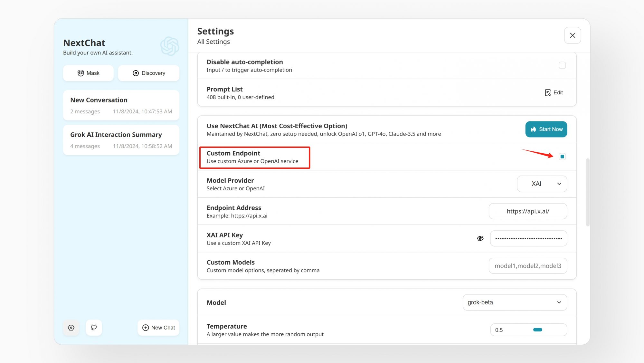This screenshot has height=363, width=644.
Task: Click '408 built-in, 0 user-defined' text
Action: (241, 97)
